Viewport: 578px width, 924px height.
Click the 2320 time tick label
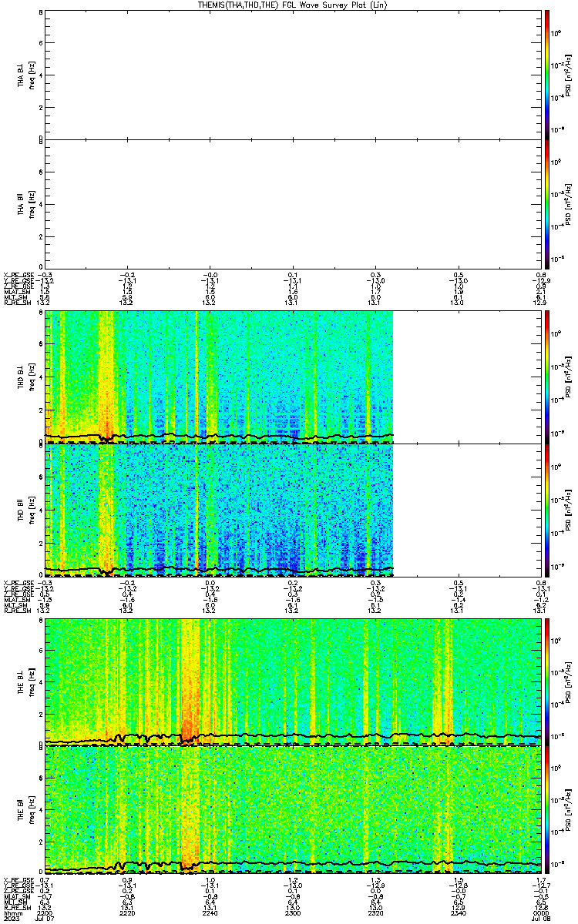coord(375,913)
